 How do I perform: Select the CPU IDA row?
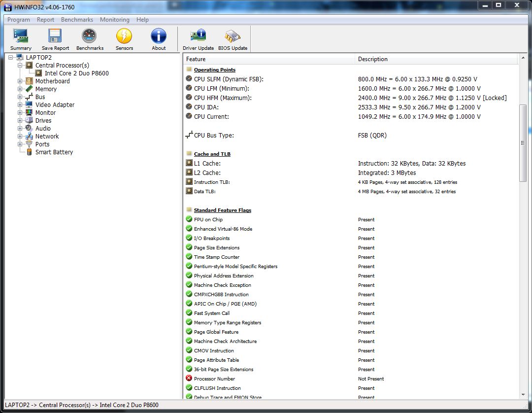coord(206,107)
